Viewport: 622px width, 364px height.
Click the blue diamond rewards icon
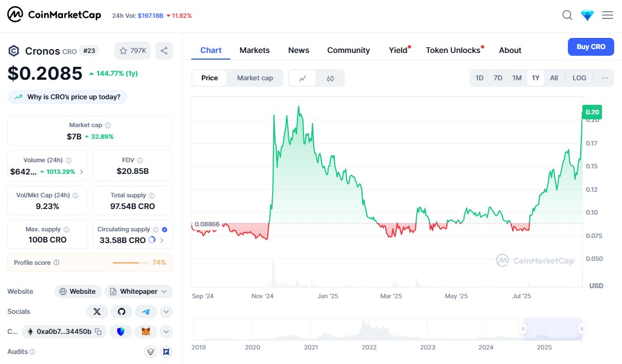click(587, 15)
